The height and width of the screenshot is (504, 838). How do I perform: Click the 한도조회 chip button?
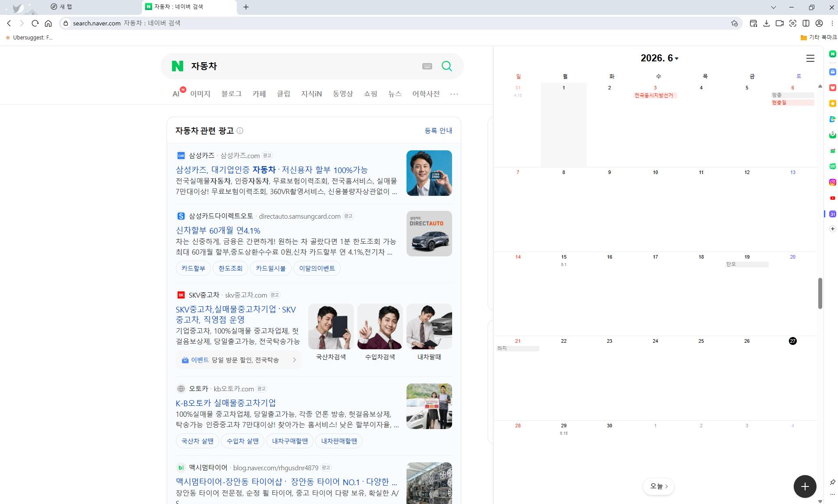point(231,268)
